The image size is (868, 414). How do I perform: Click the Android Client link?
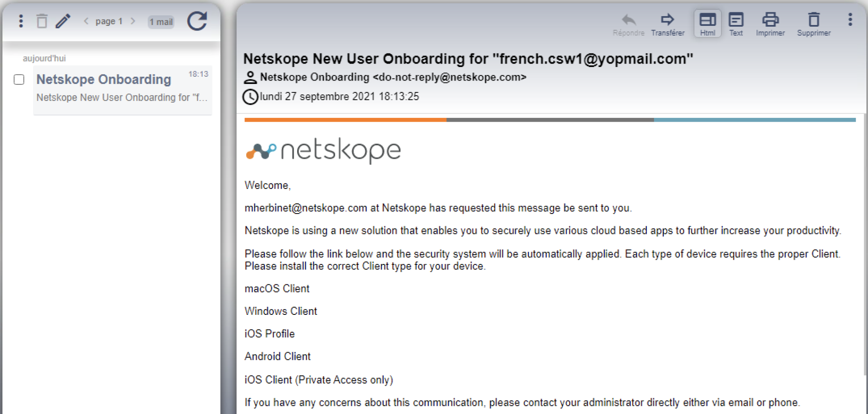[278, 356]
